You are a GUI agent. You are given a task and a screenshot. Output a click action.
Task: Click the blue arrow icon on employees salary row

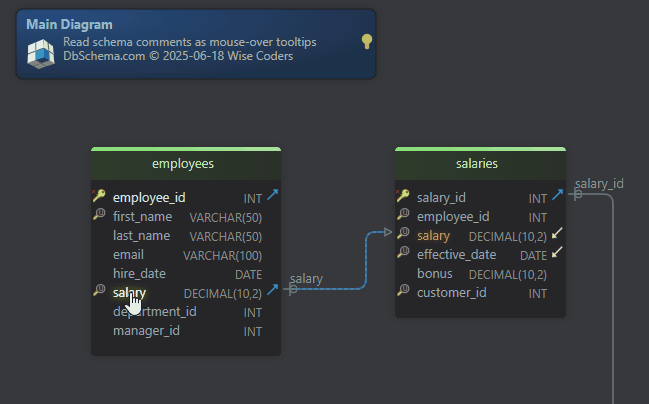272,290
